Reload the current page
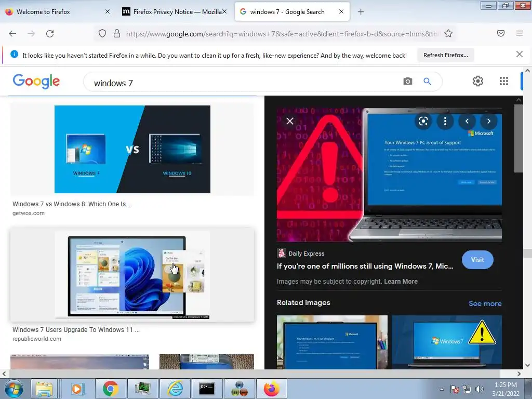 click(x=50, y=34)
